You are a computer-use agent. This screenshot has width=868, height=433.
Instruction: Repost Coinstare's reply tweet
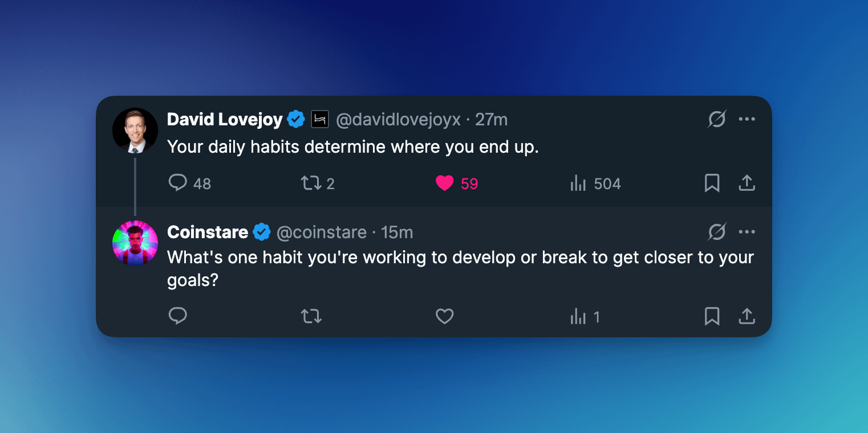[311, 316]
